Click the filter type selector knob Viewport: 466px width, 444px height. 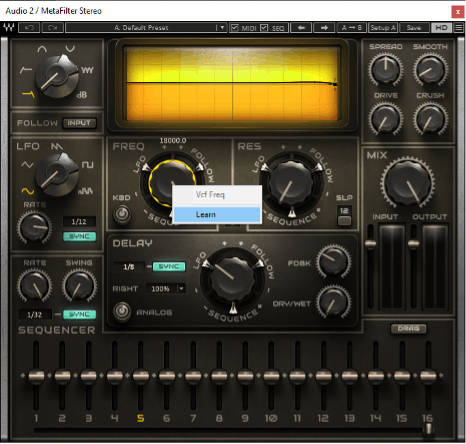pos(56,77)
